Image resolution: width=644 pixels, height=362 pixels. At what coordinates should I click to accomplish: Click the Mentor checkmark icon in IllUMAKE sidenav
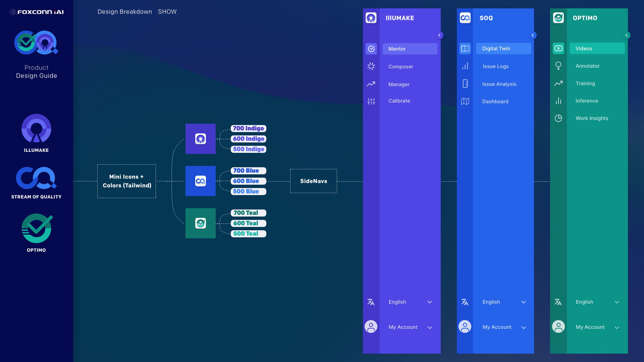(x=371, y=49)
